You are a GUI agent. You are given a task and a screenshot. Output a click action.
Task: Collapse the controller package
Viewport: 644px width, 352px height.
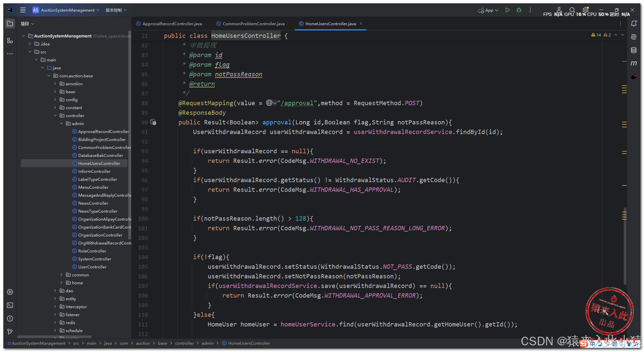[55, 115]
